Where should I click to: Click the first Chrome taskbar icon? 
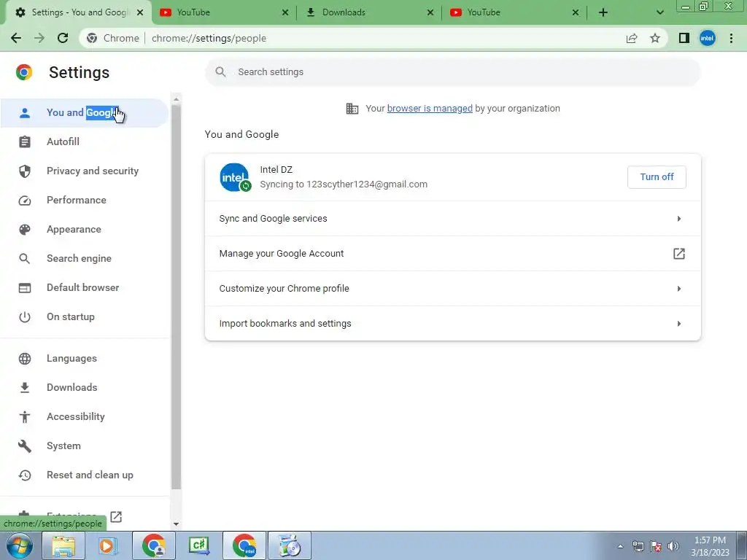pyautogui.click(x=154, y=545)
